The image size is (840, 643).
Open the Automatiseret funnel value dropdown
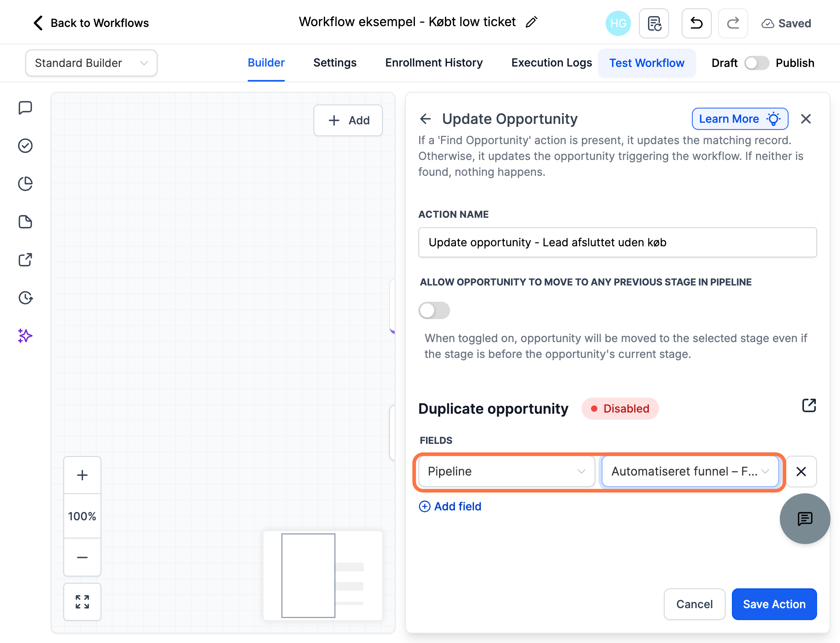pyautogui.click(x=690, y=472)
